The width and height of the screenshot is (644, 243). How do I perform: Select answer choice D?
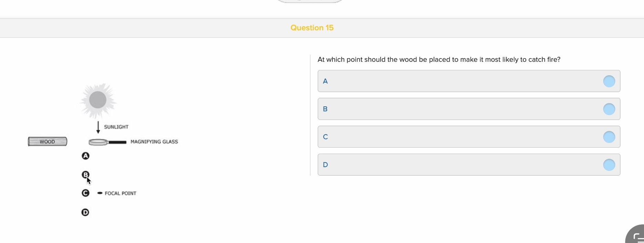pos(469,165)
